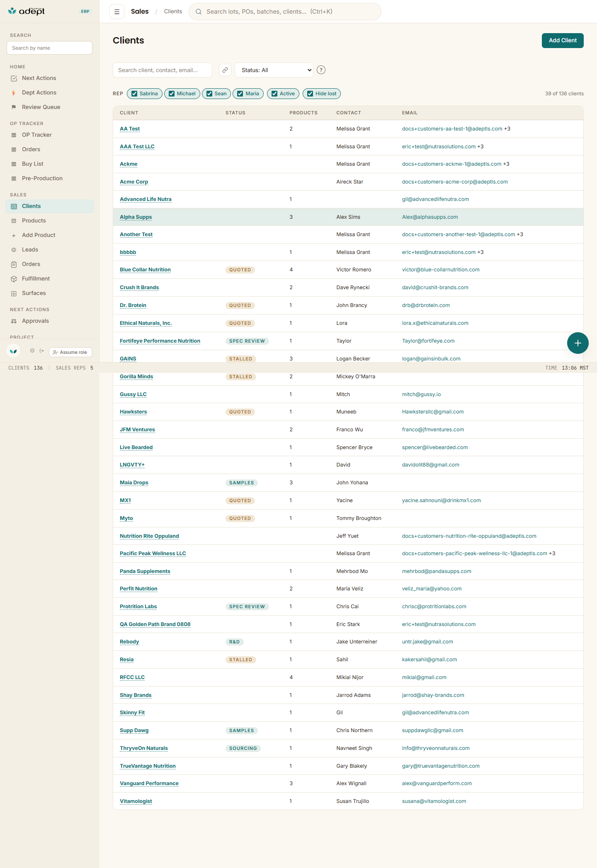597x868 pixels.
Task: Open Review Queue flag icon in sidebar
Action: pos(14,107)
